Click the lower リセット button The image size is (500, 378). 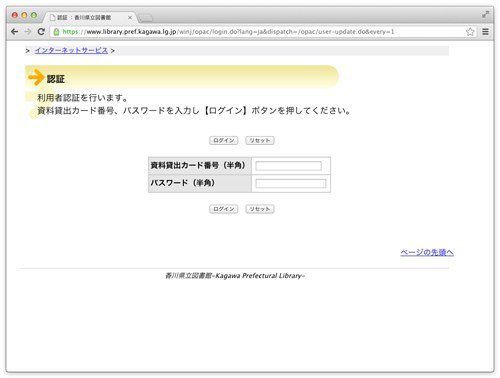[260, 209]
